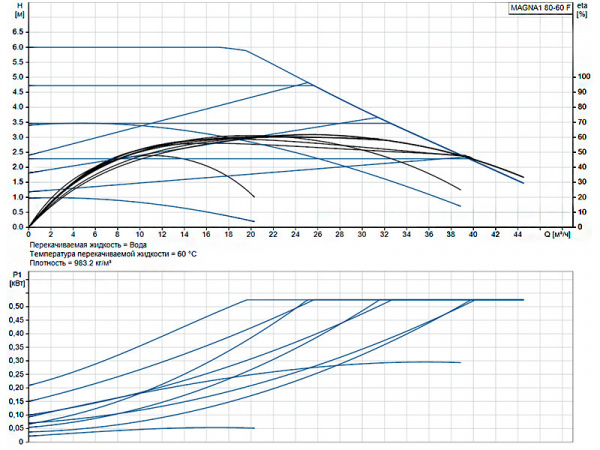Click the 44 tick on the Q axis

[x=516, y=235]
